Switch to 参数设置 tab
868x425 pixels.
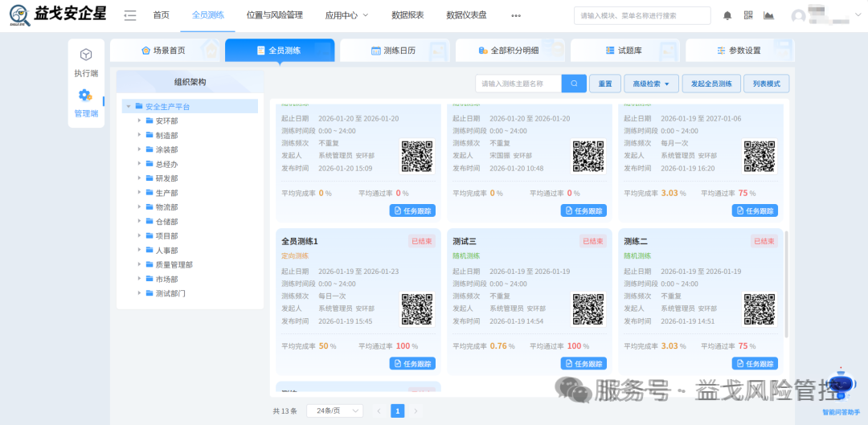tap(739, 51)
